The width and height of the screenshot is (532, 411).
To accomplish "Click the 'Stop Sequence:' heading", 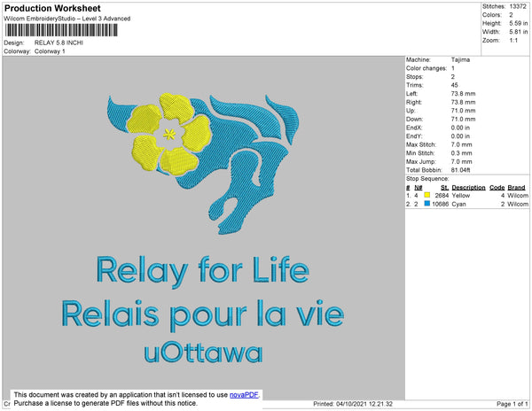I will (427, 179).
